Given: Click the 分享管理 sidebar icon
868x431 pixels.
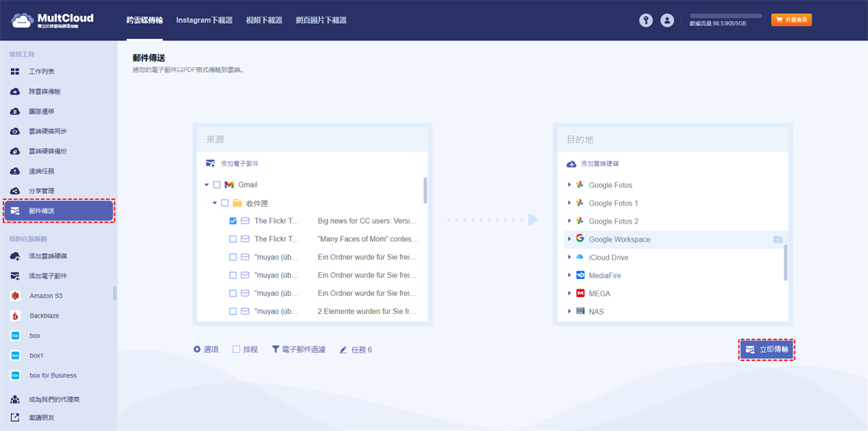Looking at the screenshot, I should 14,191.
